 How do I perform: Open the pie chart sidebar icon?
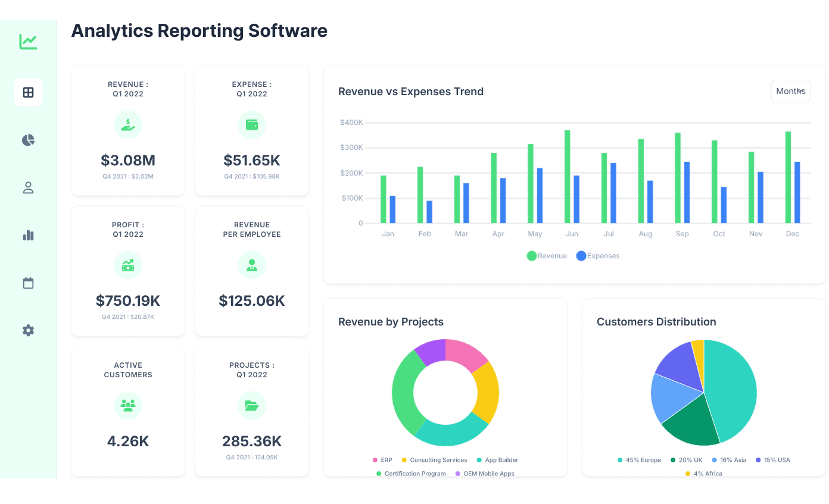[x=28, y=140]
